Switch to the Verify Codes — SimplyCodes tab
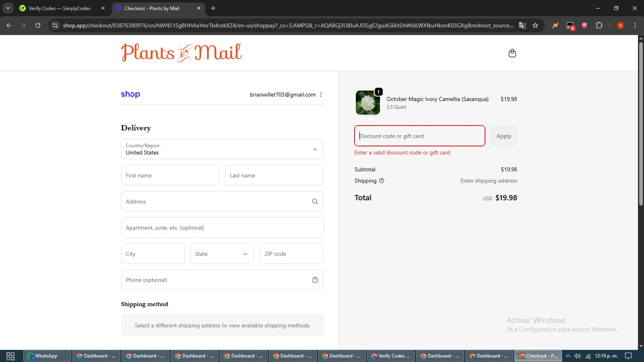The width and height of the screenshot is (644, 362). click(60, 9)
